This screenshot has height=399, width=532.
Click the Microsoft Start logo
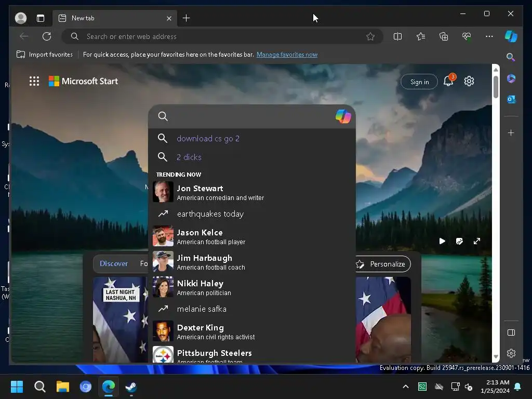84,81
